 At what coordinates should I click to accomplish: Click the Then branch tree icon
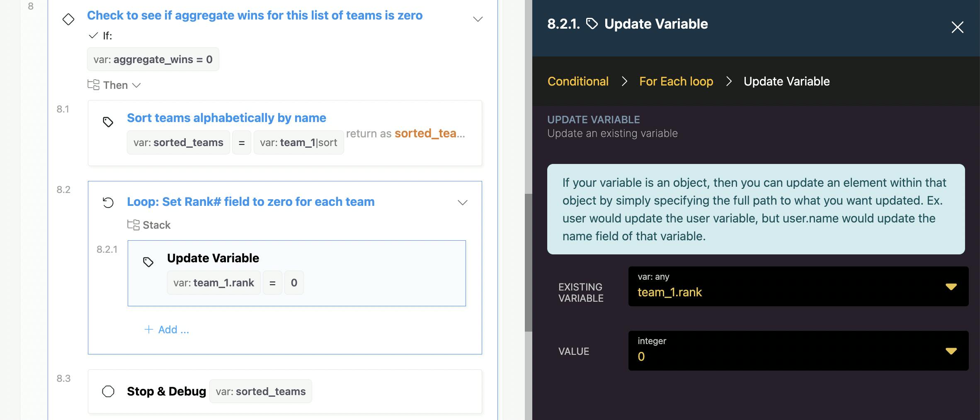93,85
